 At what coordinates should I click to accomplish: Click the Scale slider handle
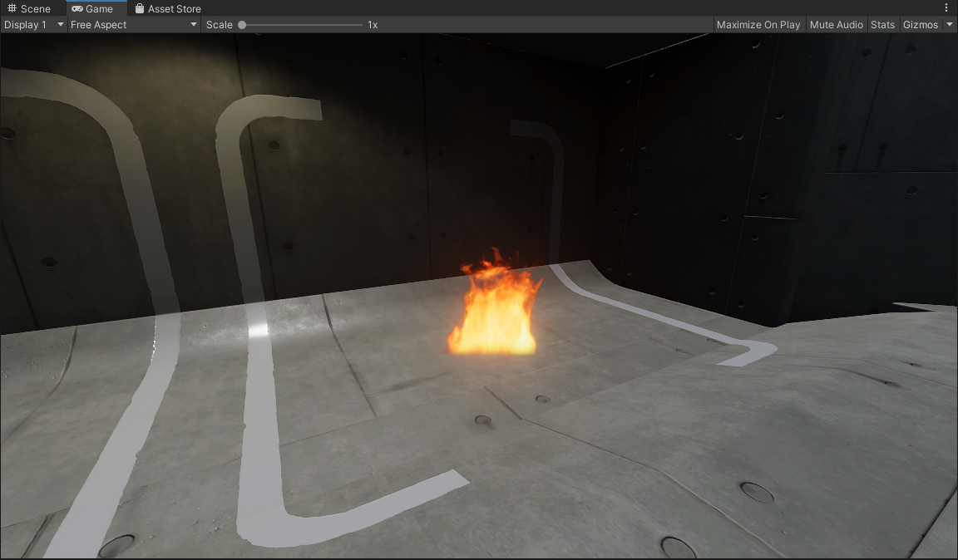coord(242,25)
